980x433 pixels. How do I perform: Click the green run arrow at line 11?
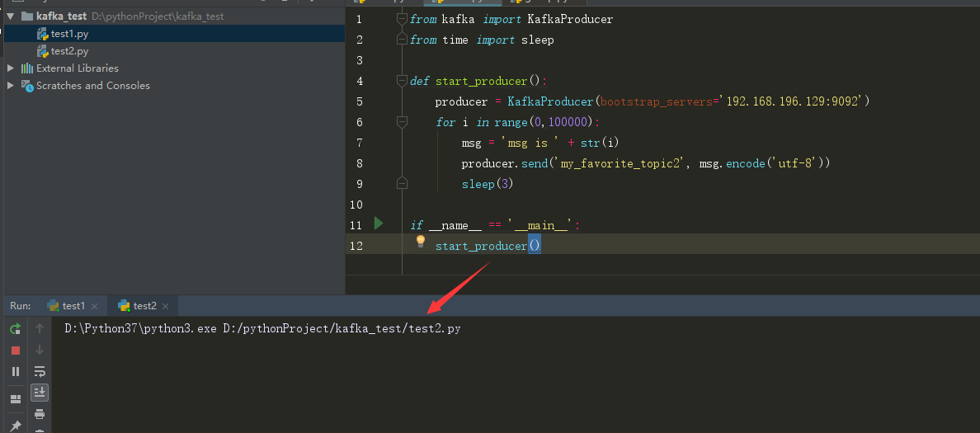(x=378, y=223)
